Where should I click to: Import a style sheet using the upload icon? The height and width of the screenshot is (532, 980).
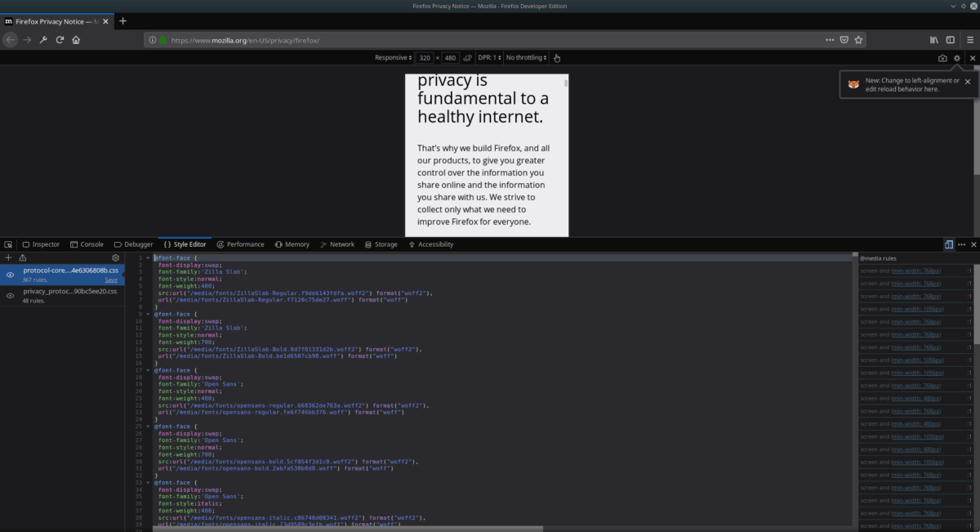[x=23, y=257]
